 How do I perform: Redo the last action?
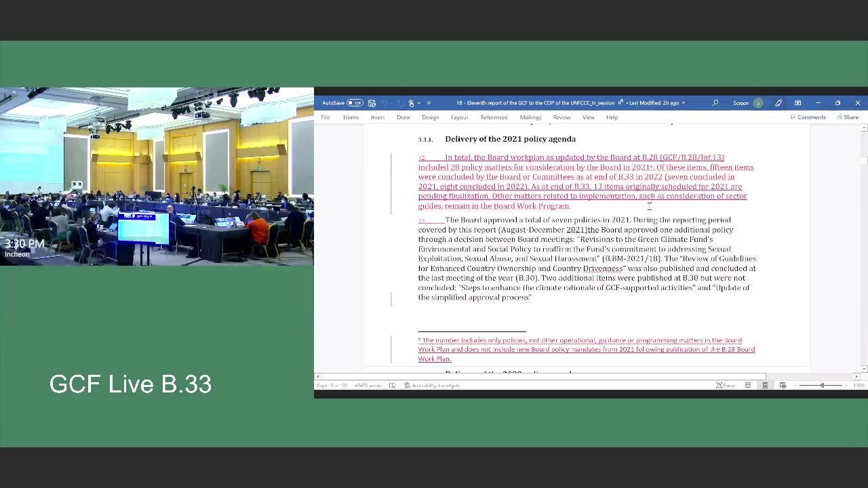pos(400,103)
